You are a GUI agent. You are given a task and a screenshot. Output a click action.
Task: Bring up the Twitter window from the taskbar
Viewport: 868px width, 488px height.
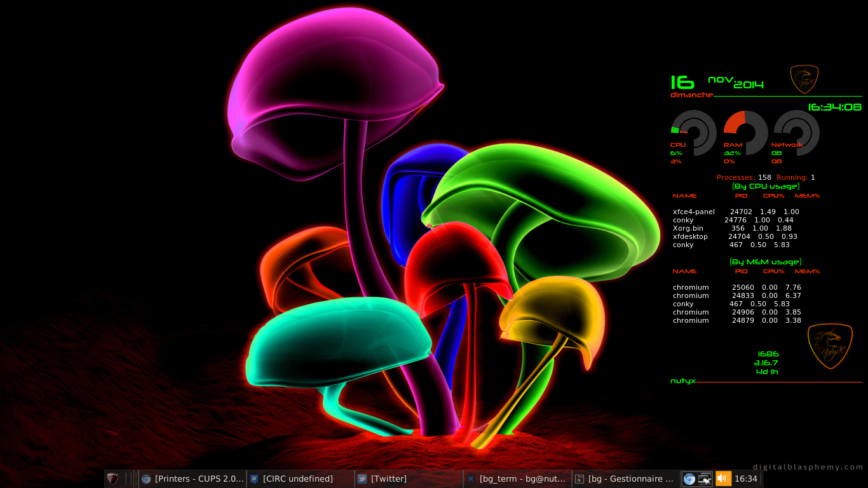tap(409, 478)
